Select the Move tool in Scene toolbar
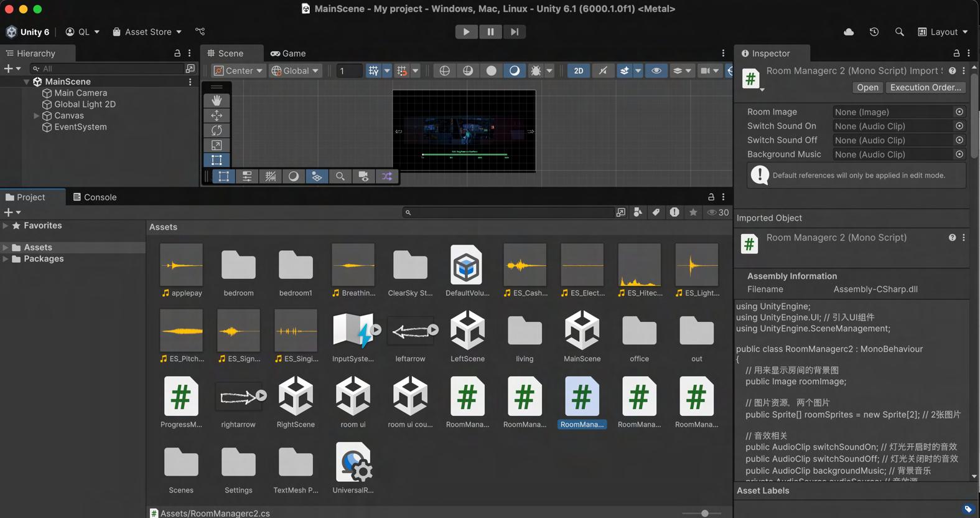980x518 pixels. tap(217, 115)
